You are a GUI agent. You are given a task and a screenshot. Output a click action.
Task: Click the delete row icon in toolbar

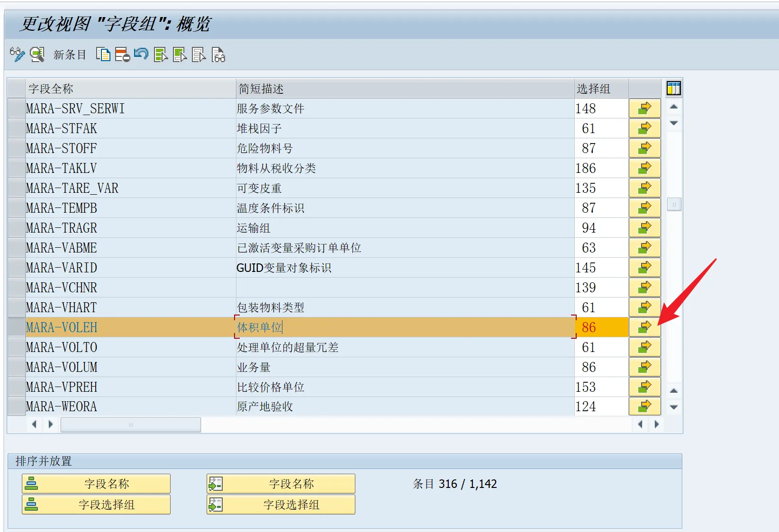[122, 54]
